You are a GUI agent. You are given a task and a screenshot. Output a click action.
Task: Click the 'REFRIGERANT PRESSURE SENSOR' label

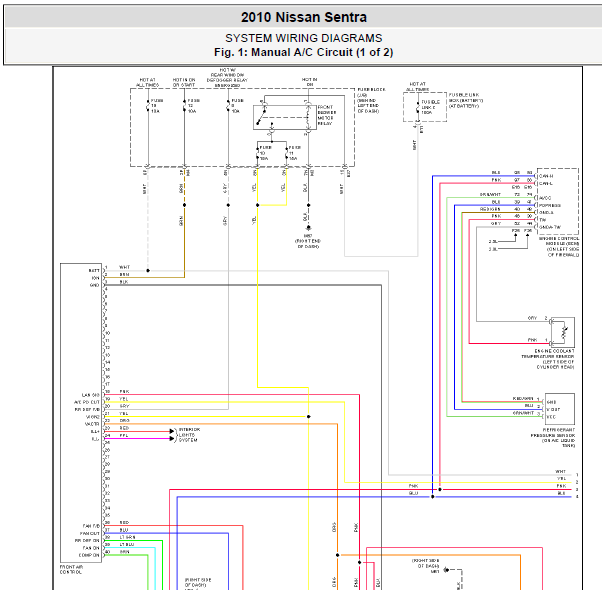tap(553, 433)
